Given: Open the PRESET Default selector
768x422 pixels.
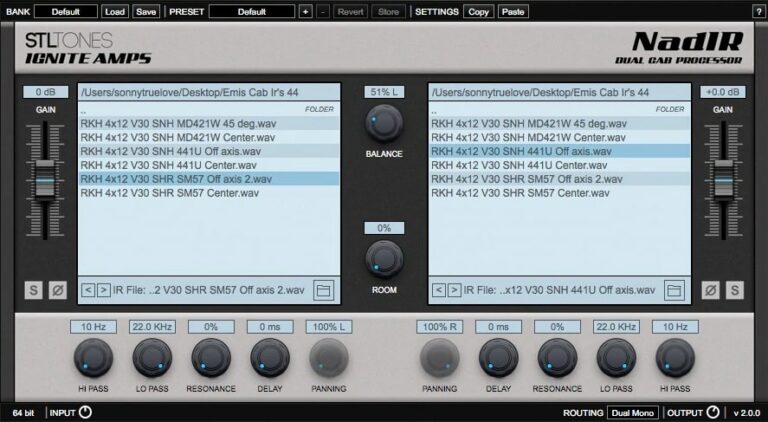Looking at the screenshot, I should (252, 12).
